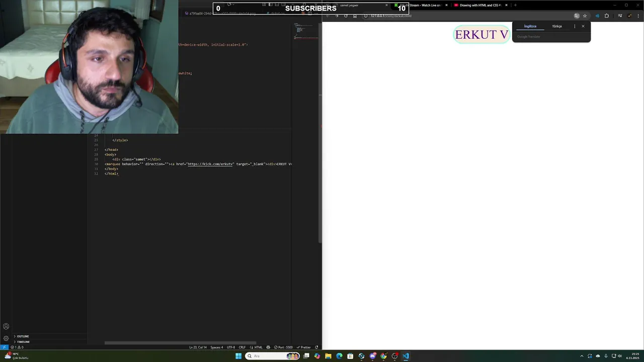Image resolution: width=644 pixels, height=362 pixels.
Task: Open the browser extensions puzzle icon
Action: coord(606,16)
